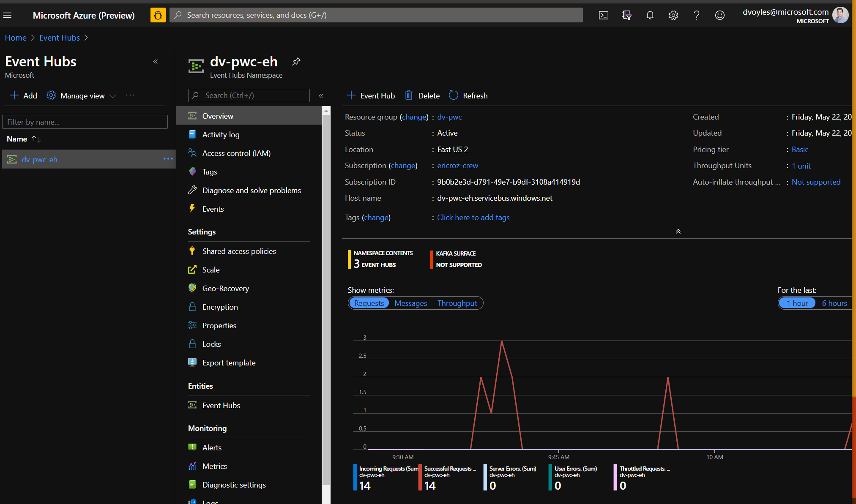
Task: Open the dv-pwc resource group link
Action: 449,117
